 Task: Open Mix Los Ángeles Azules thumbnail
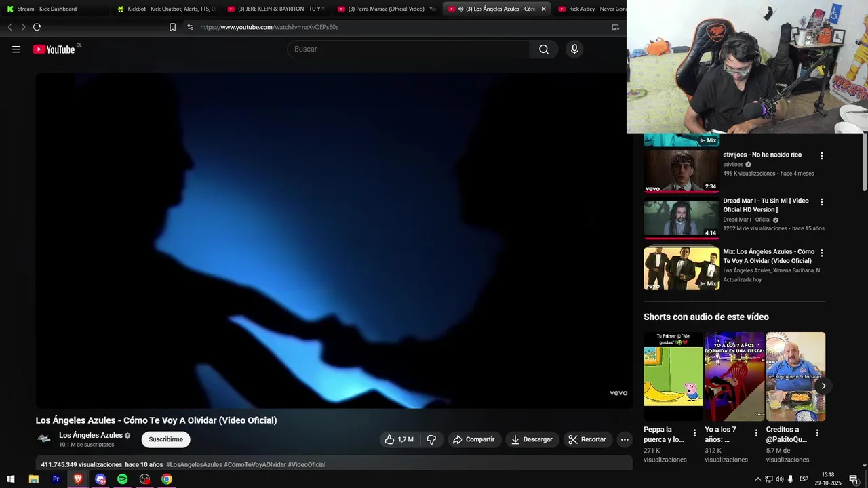pos(681,268)
